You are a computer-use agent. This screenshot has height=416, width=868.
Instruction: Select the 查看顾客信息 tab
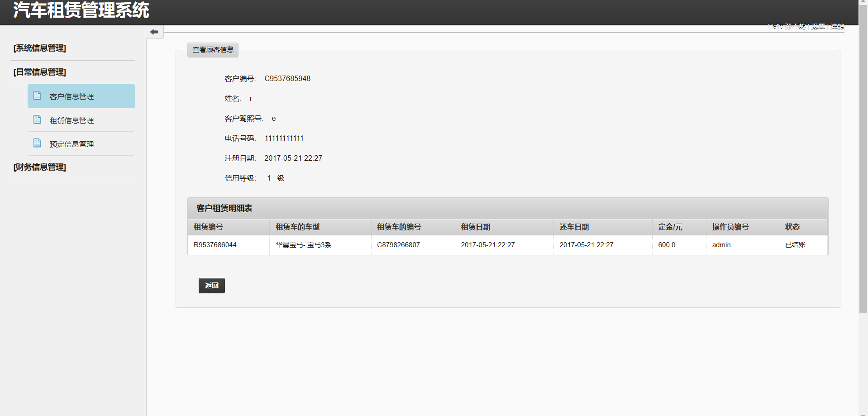pos(213,50)
